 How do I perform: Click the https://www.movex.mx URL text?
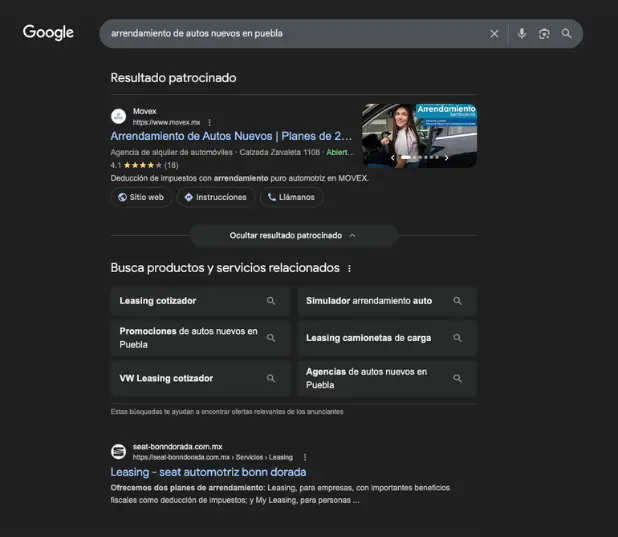point(166,122)
